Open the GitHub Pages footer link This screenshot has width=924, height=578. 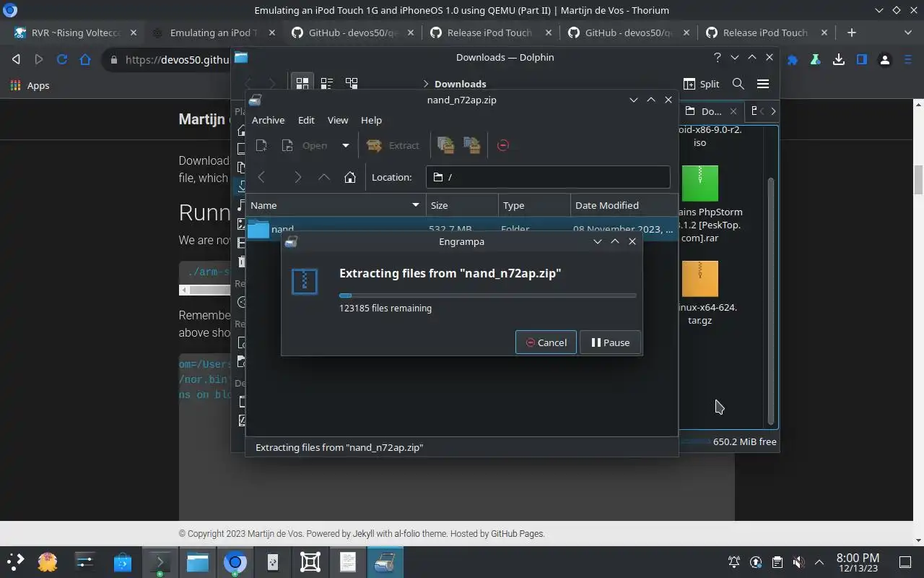pyautogui.click(x=517, y=534)
